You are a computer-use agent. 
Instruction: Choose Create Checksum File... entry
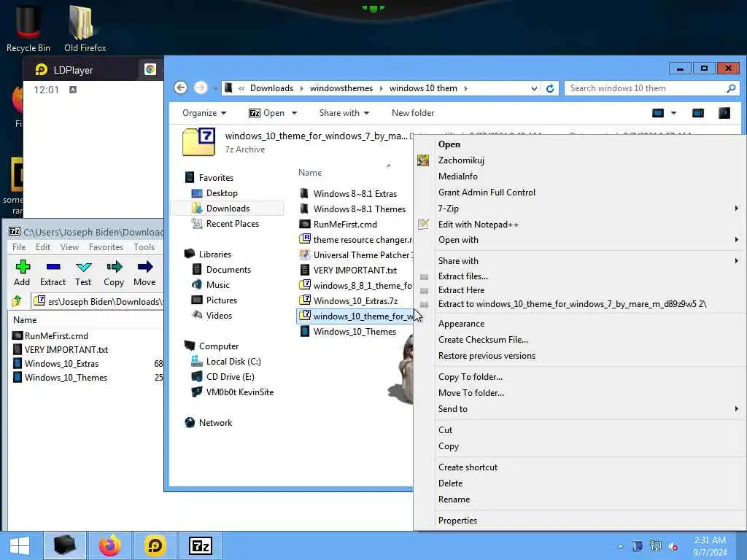(x=483, y=340)
